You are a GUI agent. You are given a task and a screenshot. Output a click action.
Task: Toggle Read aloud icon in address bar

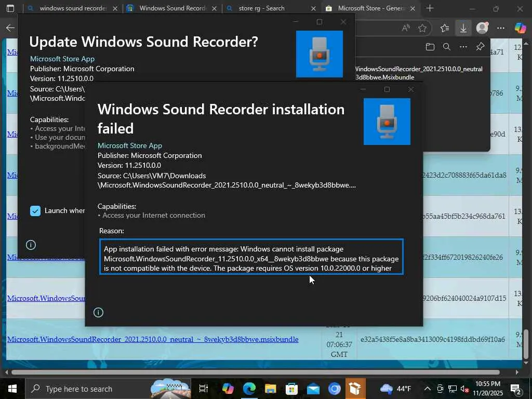406,28
